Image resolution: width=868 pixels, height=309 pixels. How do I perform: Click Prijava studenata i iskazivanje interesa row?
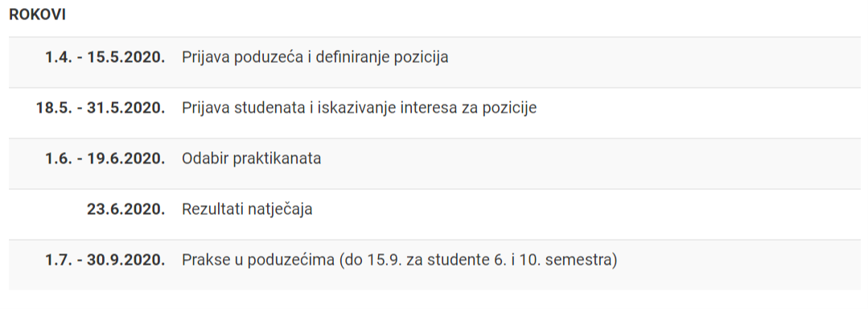(434, 108)
